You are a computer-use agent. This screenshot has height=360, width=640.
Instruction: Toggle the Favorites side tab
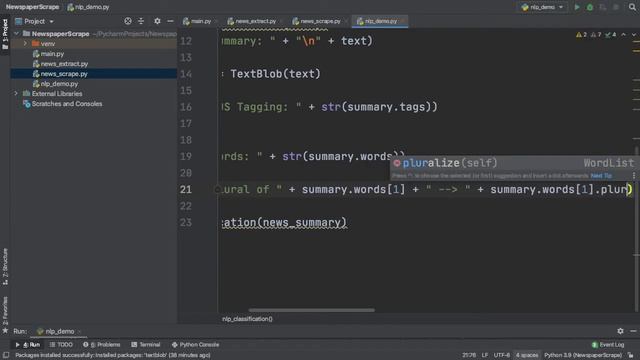click(5, 314)
